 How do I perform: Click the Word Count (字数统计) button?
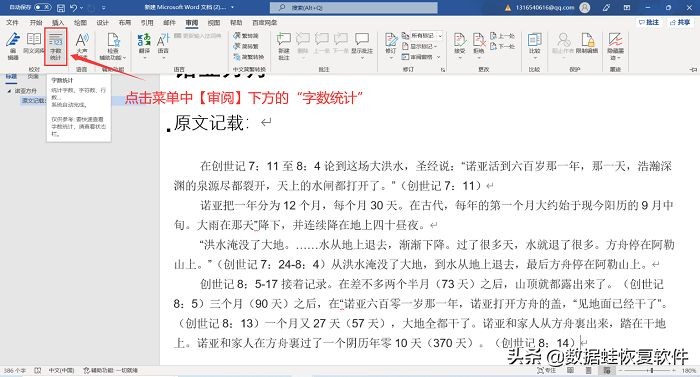click(56, 46)
